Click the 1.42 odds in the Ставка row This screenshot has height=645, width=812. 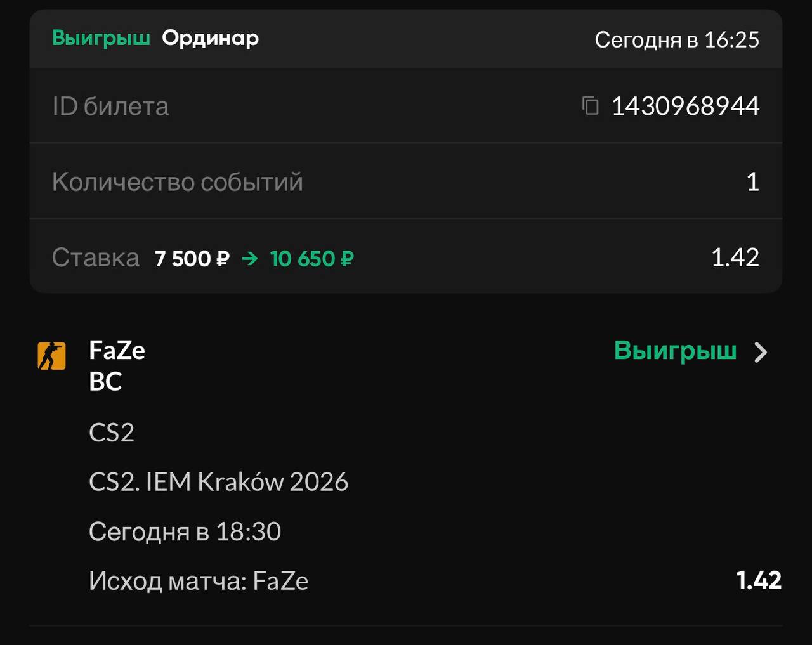point(735,257)
